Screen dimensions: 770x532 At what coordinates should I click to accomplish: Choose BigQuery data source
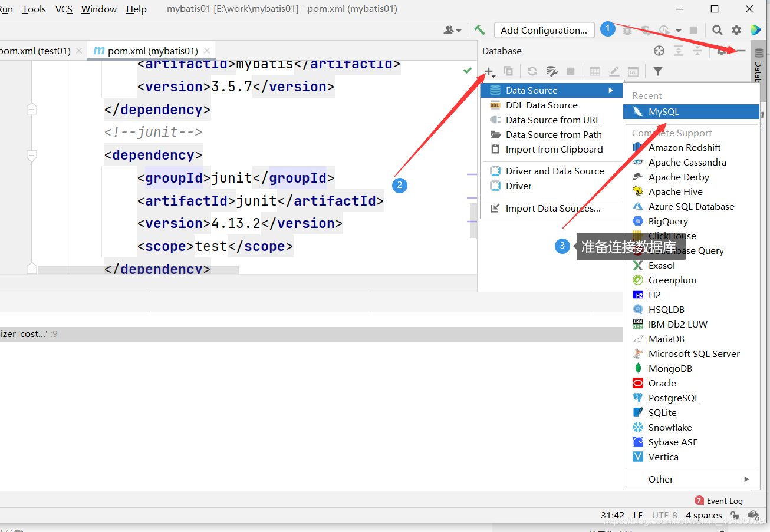point(691,221)
